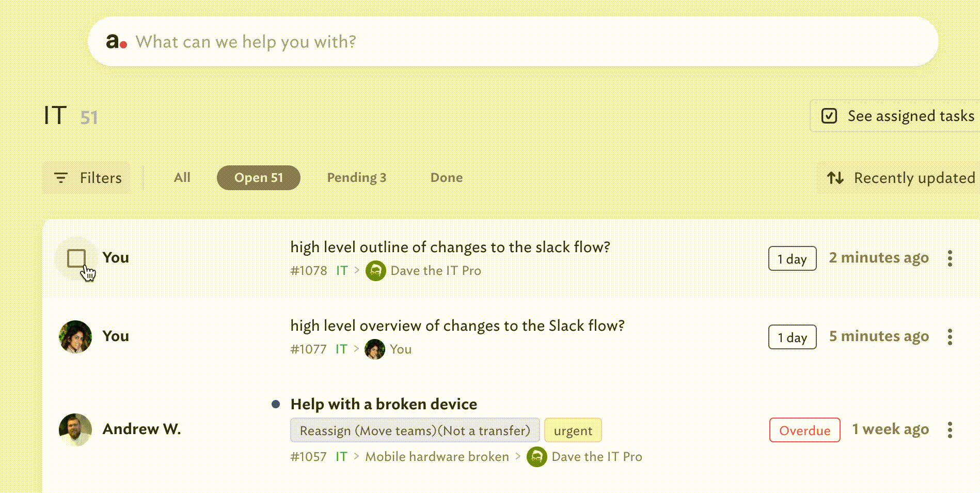Viewport: 980px width, 493px height.
Task: Switch to the All tab
Action: pos(182,178)
